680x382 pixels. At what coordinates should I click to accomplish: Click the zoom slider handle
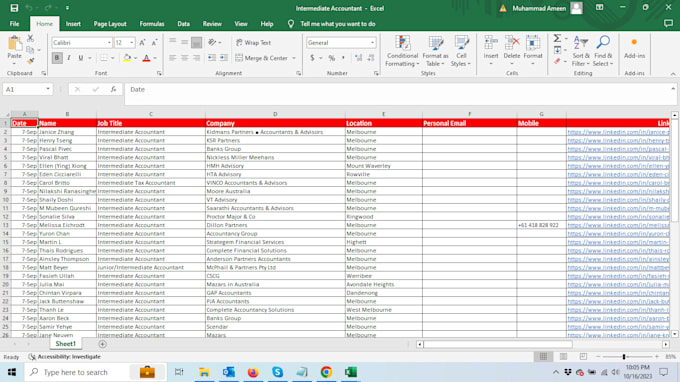click(624, 356)
